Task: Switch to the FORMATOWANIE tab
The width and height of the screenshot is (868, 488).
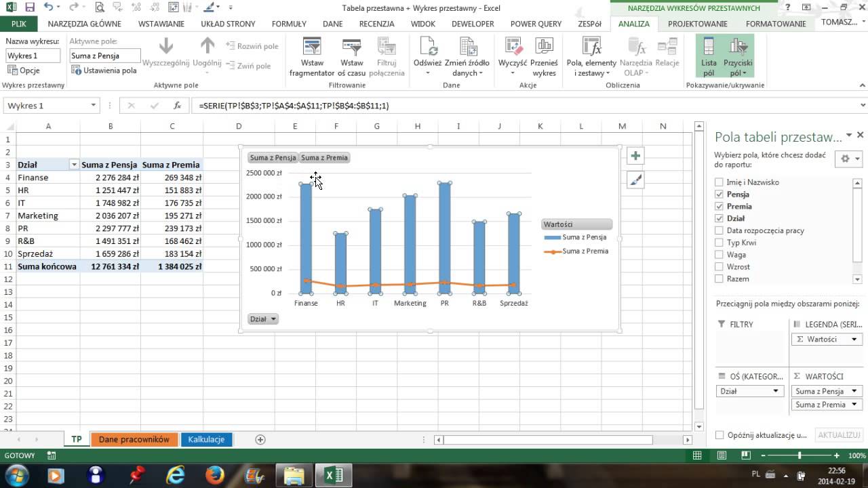Action: (x=776, y=24)
